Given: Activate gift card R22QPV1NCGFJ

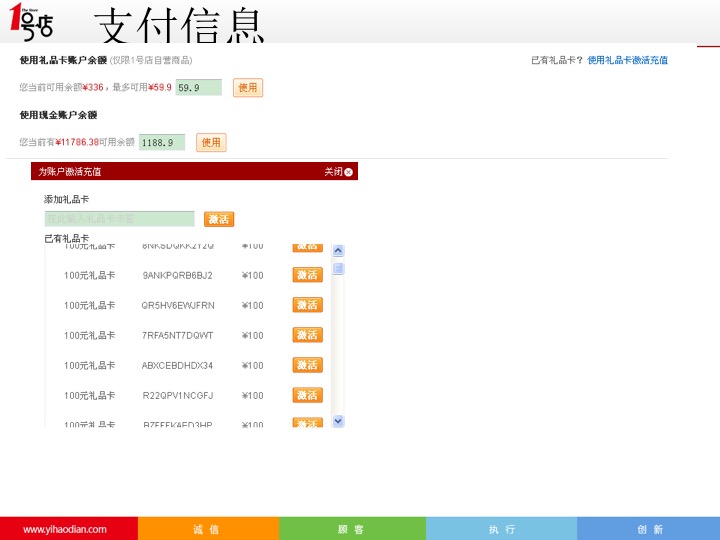Looking at the screenshot, I should point(307,395).
